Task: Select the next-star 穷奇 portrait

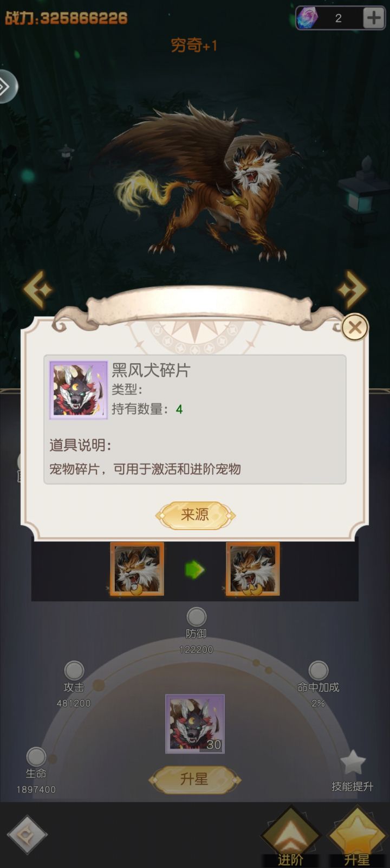Action: [252, 569]
